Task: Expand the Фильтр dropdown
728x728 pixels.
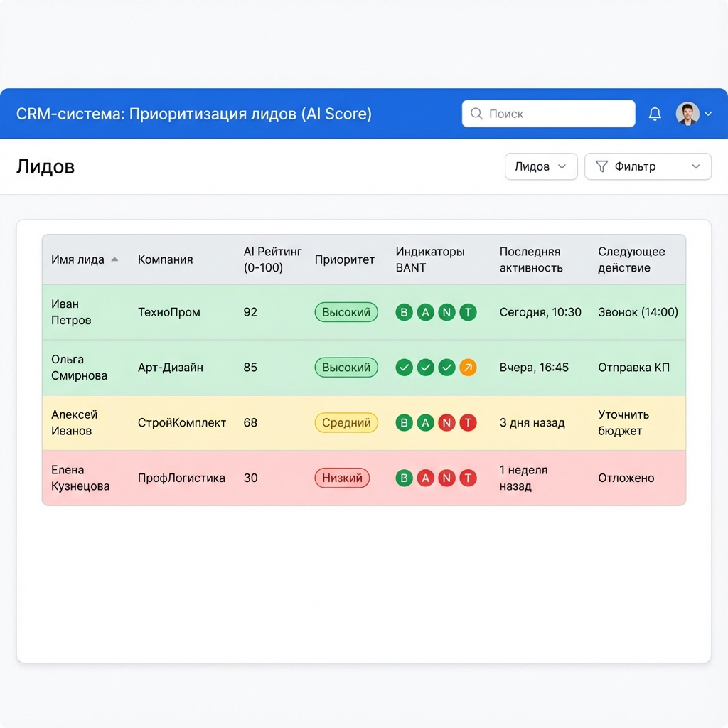Action: pyautogui.click(x=648, y=166)
